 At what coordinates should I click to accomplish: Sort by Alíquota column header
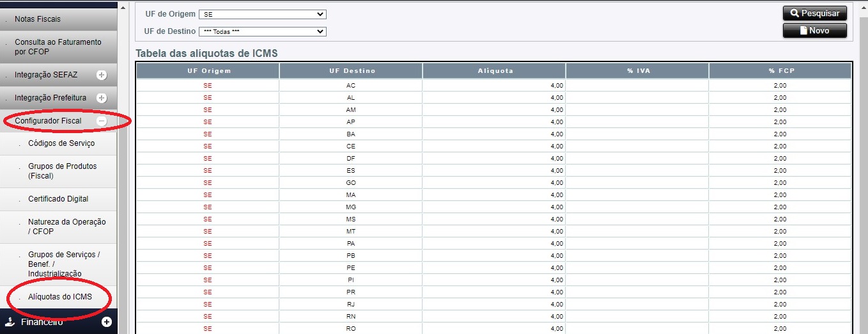tap(495, 71)
